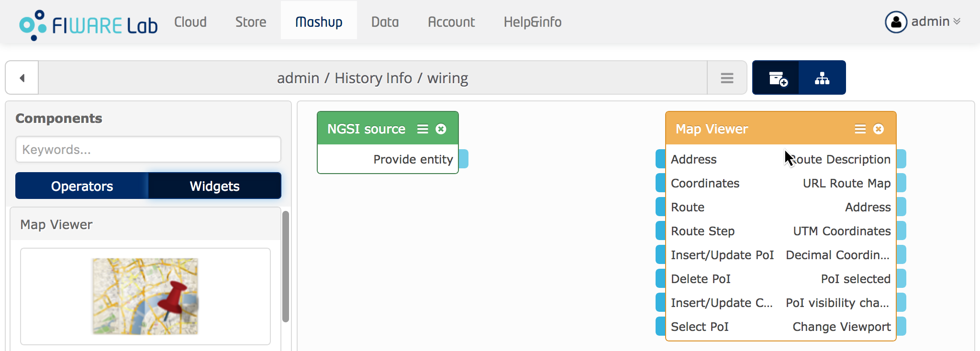Open the Store menu
This screenshot has height=351, width=980.
[251, 22]
